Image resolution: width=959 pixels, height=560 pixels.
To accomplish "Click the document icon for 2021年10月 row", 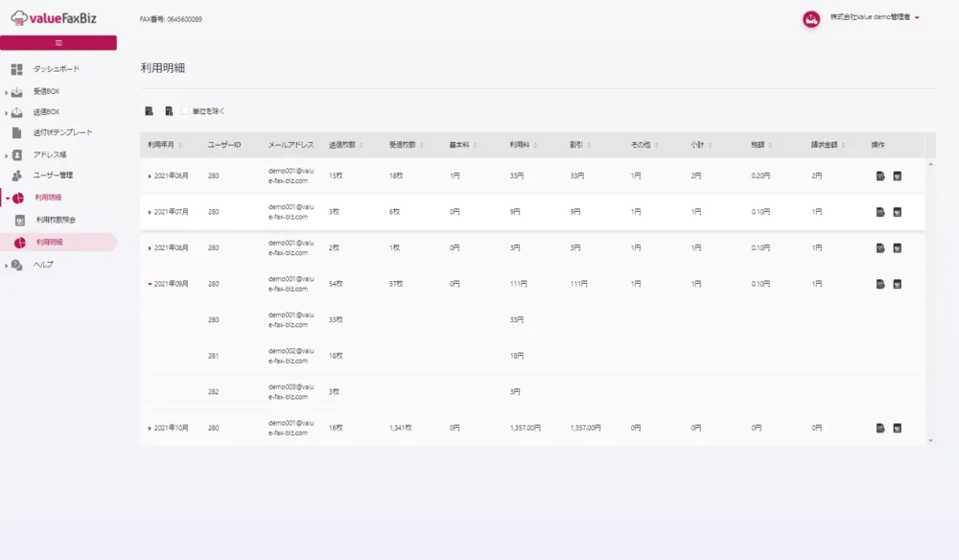I will (880, 428).
